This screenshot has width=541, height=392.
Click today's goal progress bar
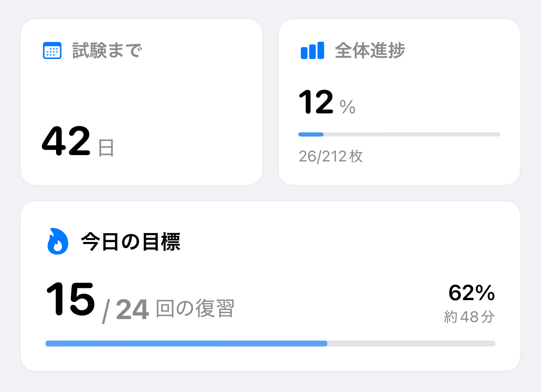(270, 344)
